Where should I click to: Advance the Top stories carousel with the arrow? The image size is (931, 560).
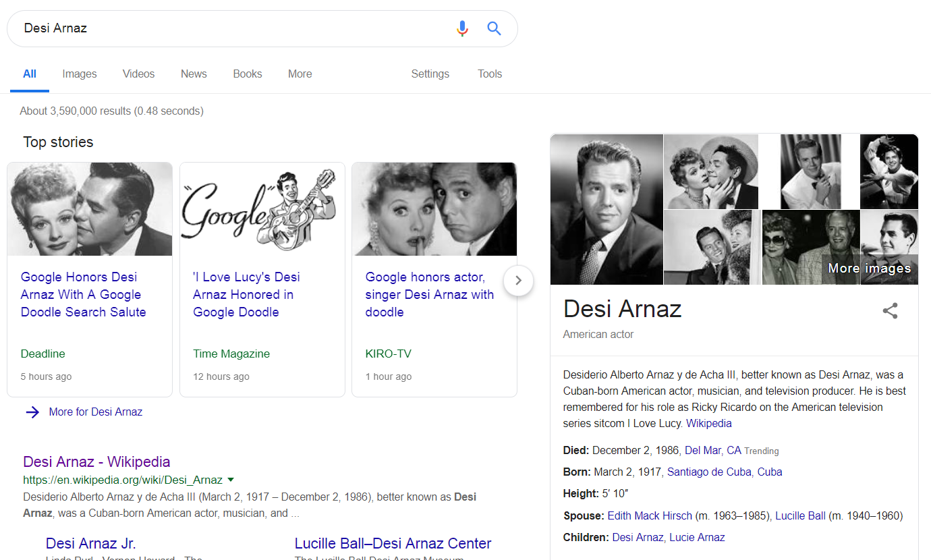click(x=518, y=280)
